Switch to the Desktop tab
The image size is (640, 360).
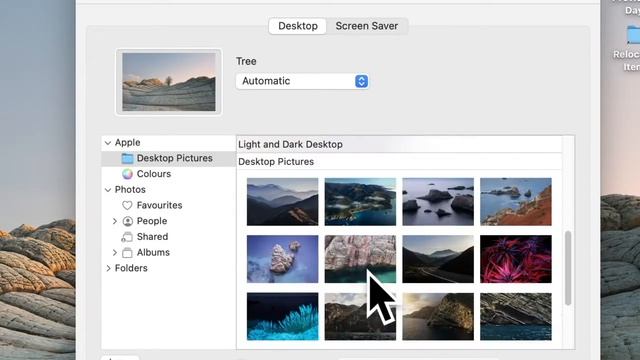tap(298, 26)
